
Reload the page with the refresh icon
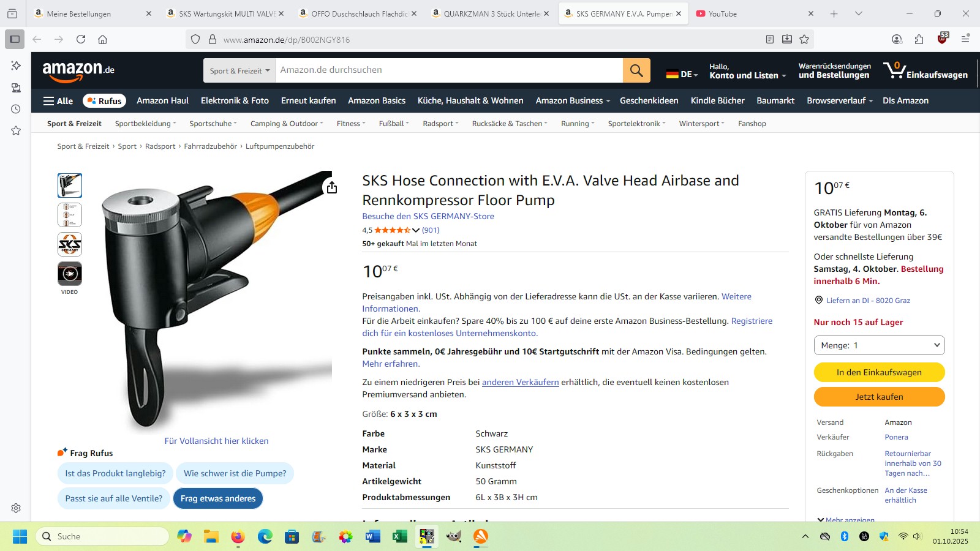pyautogui.click(x=81, y=39)
